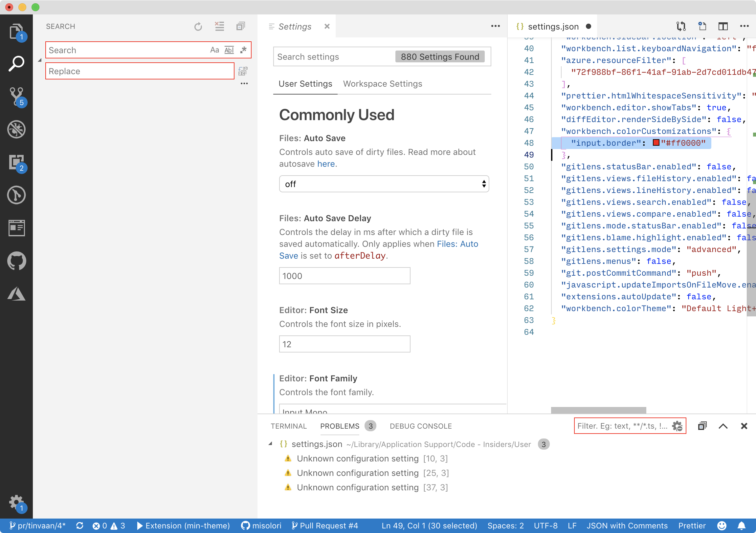Split the editor using the toolbar icon
Image resolution: width=756 pixels, height=533 pixels.
tap(723, 26)
